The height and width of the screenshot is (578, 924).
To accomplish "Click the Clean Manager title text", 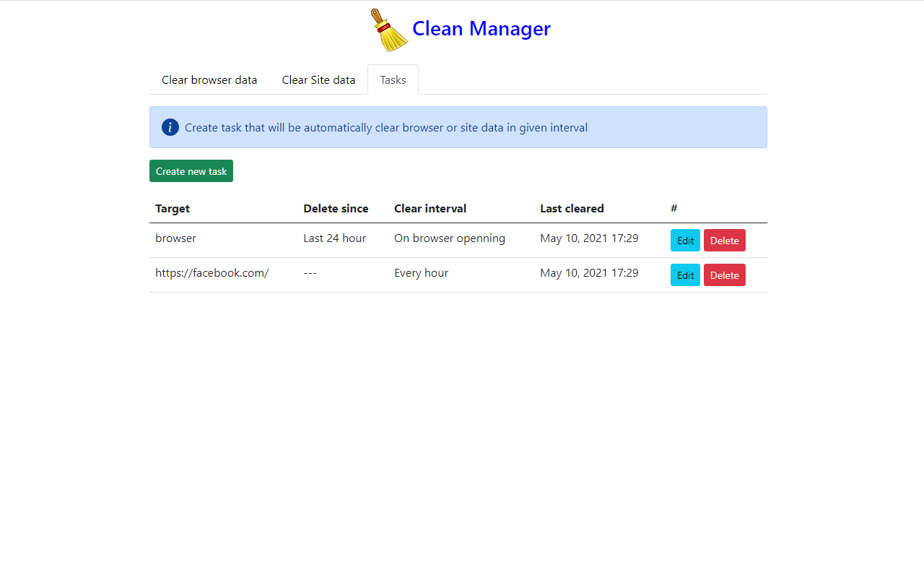I will point(481,28).
